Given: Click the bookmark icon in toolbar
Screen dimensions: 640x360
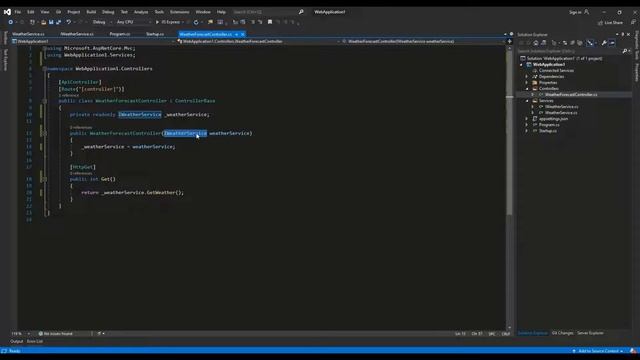Looking at the screenshot, I should (x=270, y=22).
